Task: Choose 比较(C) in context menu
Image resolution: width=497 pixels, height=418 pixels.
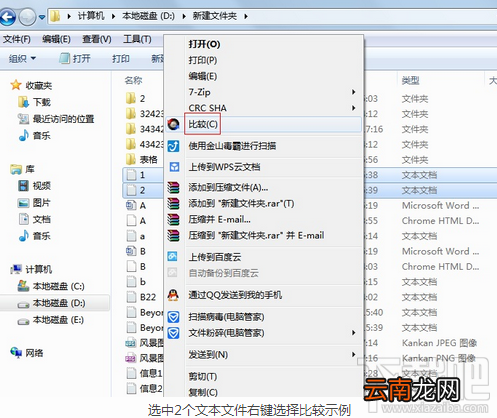Action: click(x=203, y=124)
